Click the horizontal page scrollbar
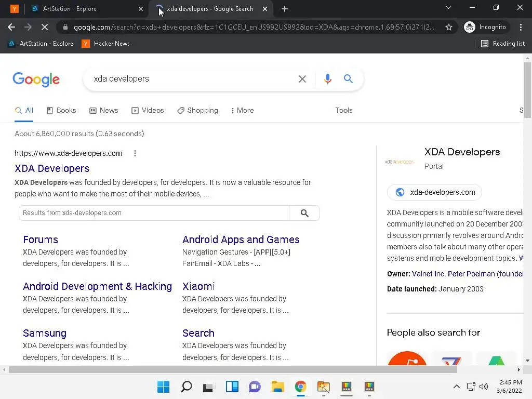532x399 pixels. coord(233,369)
